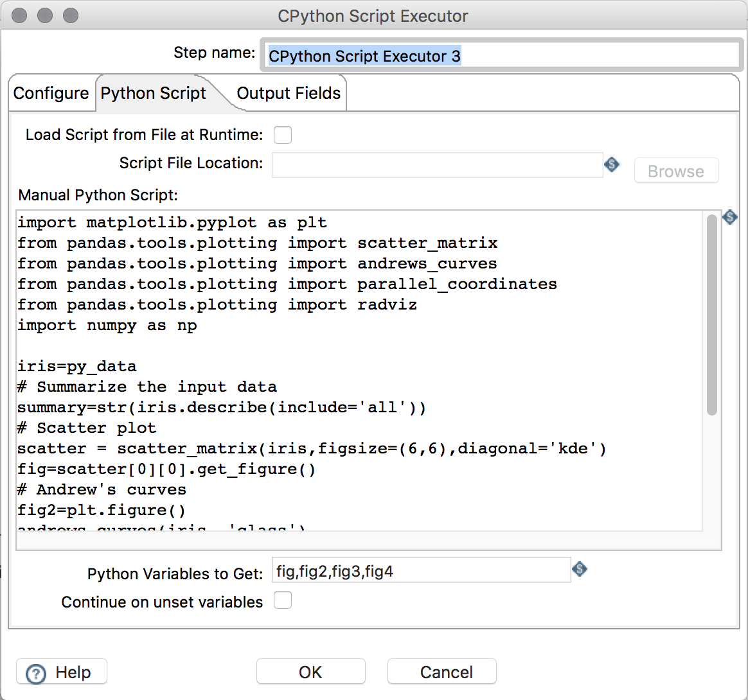This screenshot has width=748, height=700.
Task: Select the Python Script tab
Action: pos(154,93)
